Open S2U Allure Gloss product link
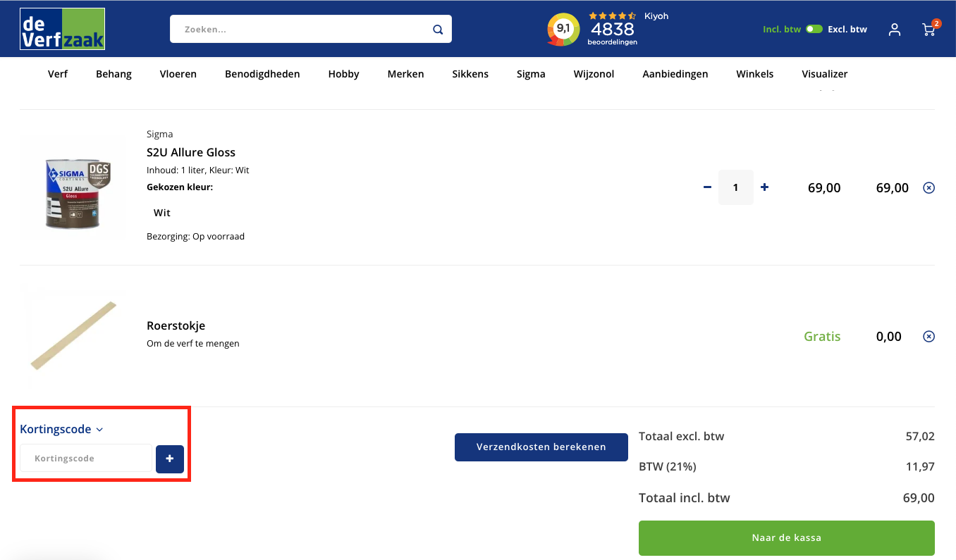The width and height of the screenshot is (956, 560). (x=191, y=152)
